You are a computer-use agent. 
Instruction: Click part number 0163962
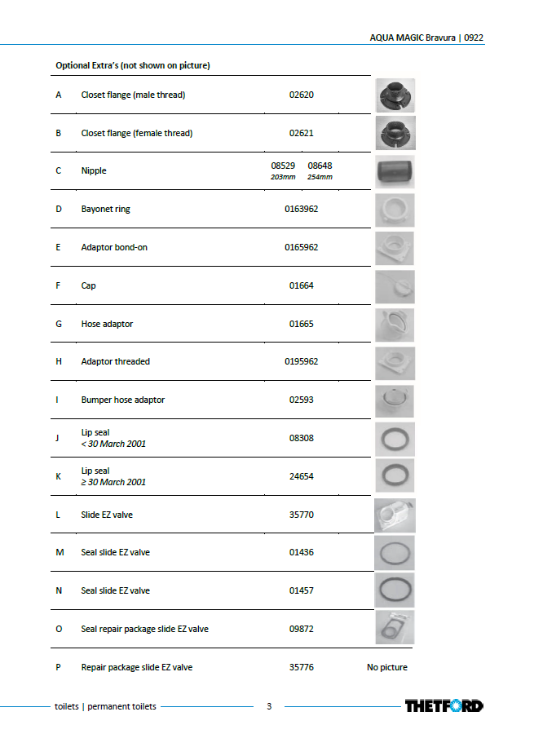(301, 209)
